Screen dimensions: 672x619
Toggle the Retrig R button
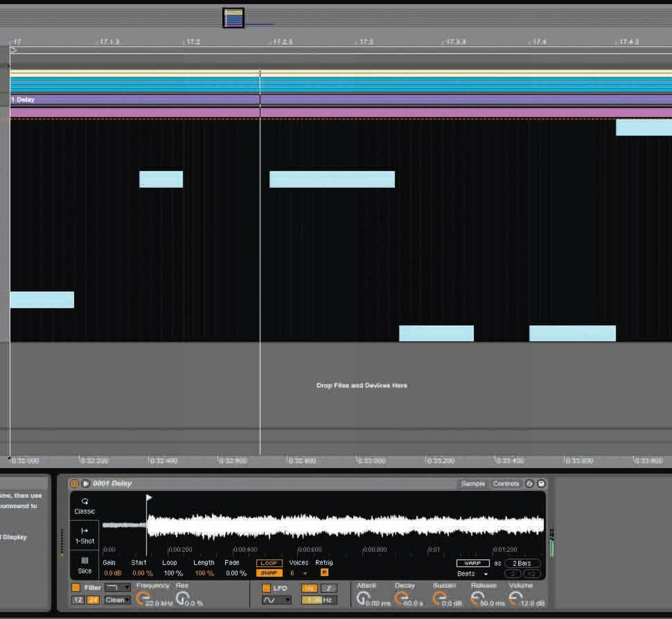[325, 572]
